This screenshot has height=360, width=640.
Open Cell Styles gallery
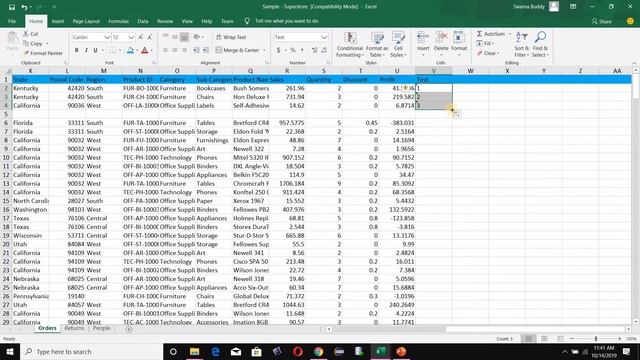398,44
